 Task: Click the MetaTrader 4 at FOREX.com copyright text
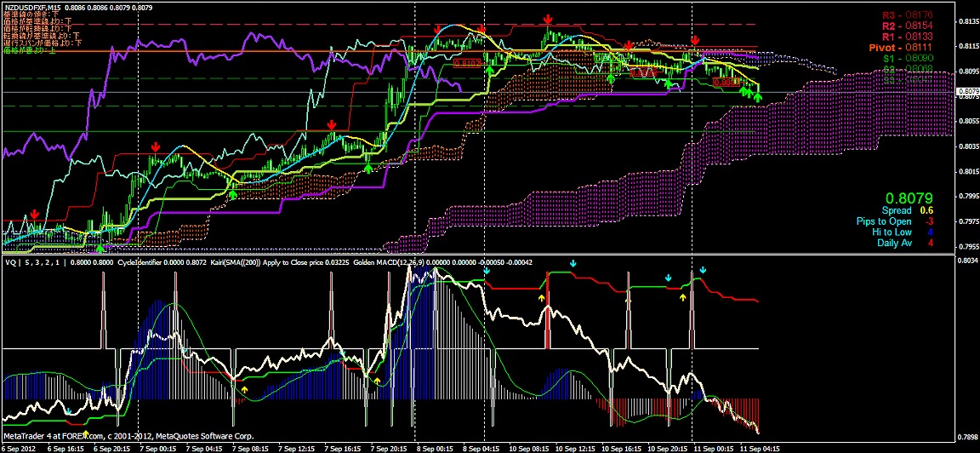point(128,436)
